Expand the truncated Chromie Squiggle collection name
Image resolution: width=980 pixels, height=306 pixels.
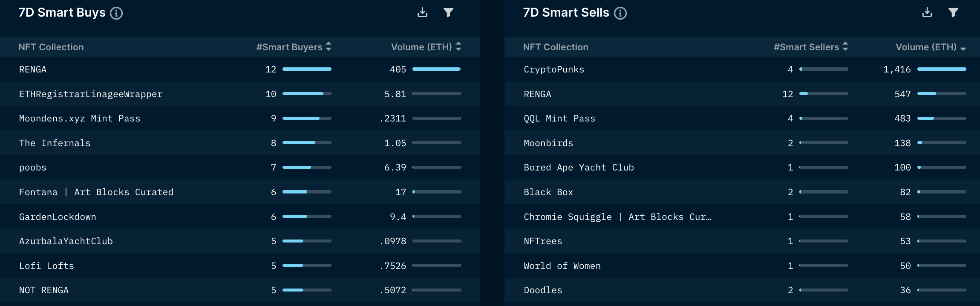point(618,217)
